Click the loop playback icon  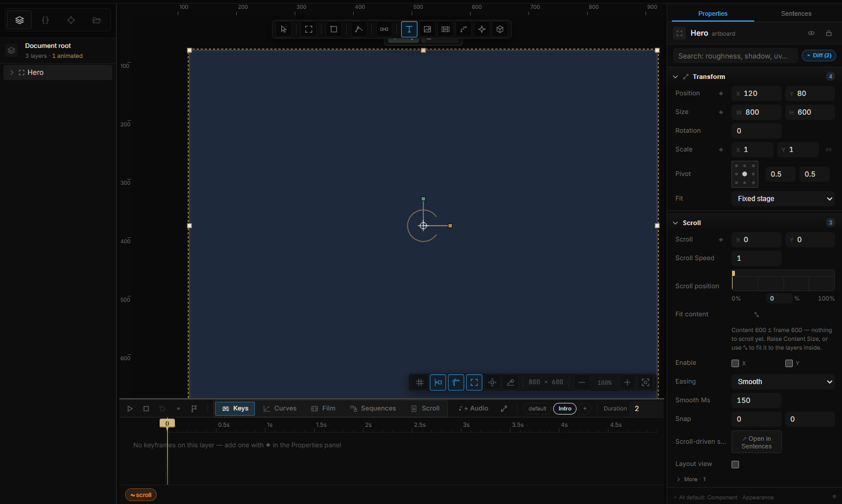tap(163, 409)
